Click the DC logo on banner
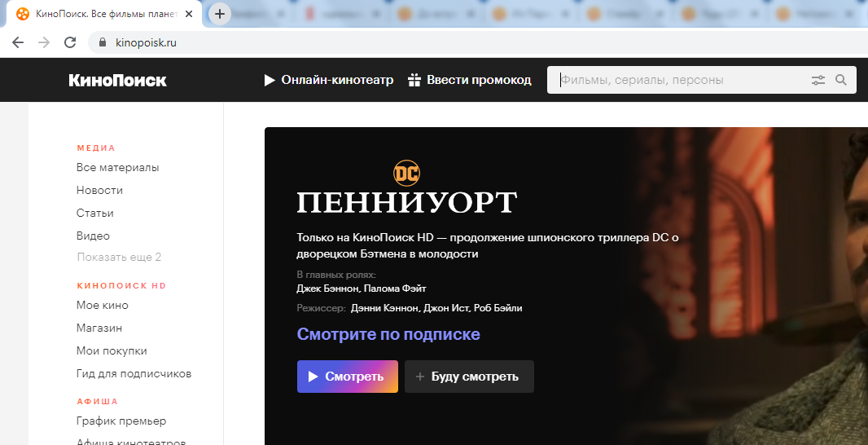The height and width of the screenshot is (445, 868). point(407,173)
